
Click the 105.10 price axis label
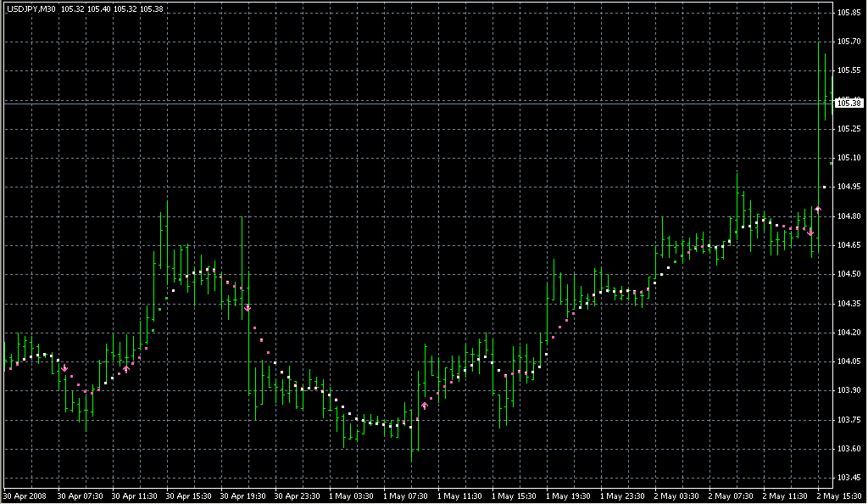tap(849, 158)
